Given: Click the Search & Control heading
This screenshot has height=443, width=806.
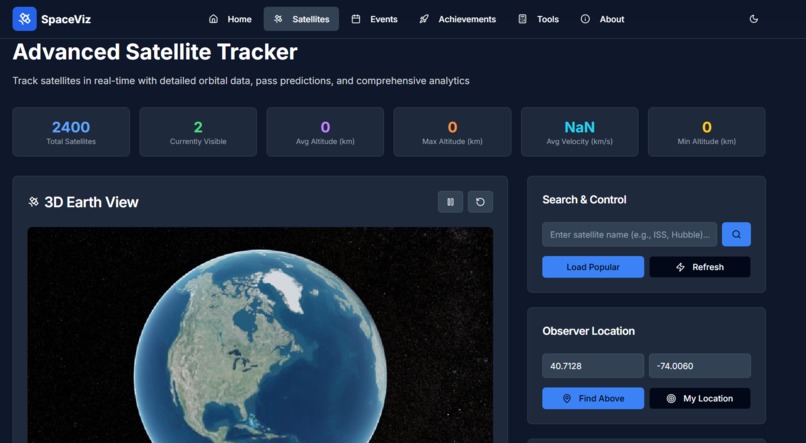Looking at the screenshot, I should point(584,199).
